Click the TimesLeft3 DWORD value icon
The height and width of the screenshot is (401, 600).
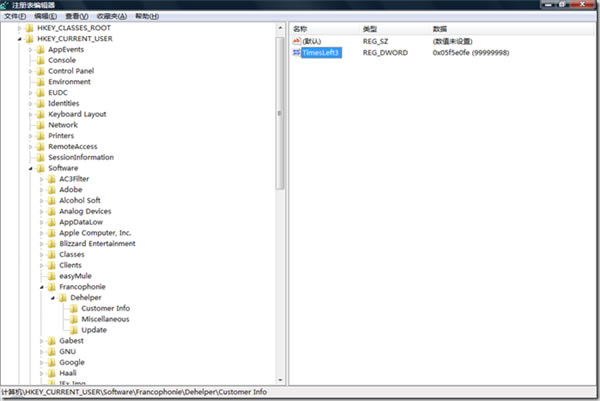click(297, 52)
